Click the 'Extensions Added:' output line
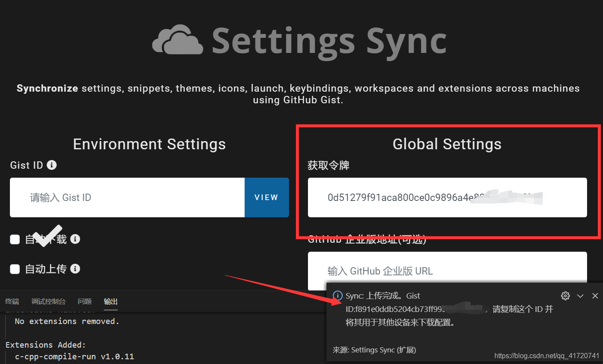The image size is (603, 364). (46, 345)
